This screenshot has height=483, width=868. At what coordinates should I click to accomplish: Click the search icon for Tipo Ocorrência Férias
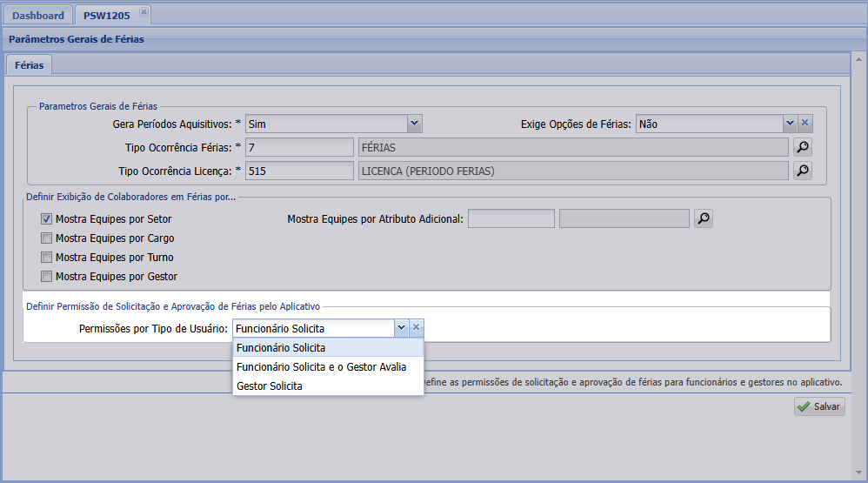[803, 147]
